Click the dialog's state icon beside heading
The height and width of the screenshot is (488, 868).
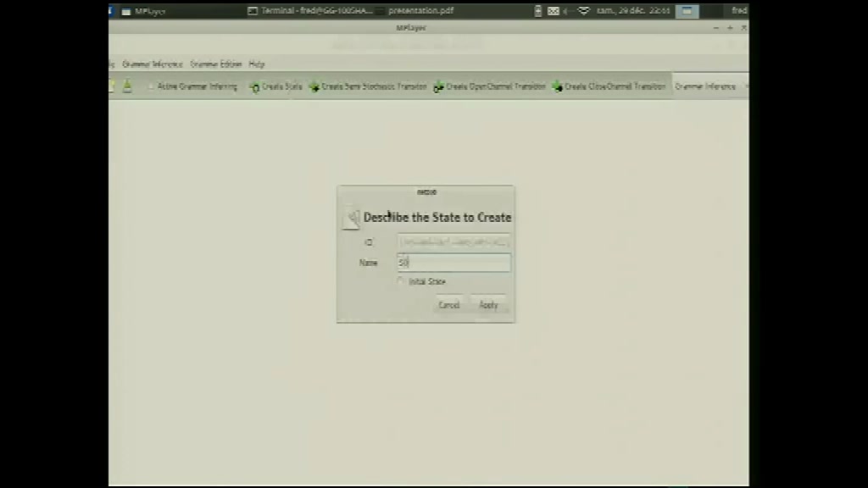352,218
